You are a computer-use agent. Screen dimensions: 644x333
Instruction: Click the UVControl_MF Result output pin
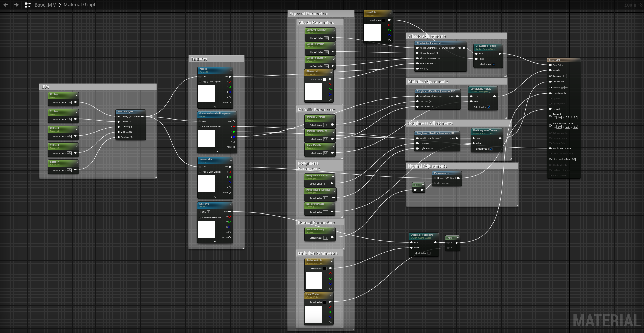[x=142, y=116]
